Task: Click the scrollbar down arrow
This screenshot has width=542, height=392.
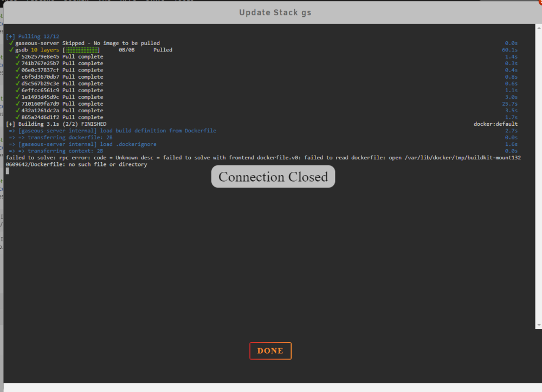Action: pyautogui.click(x=539, y=325)
